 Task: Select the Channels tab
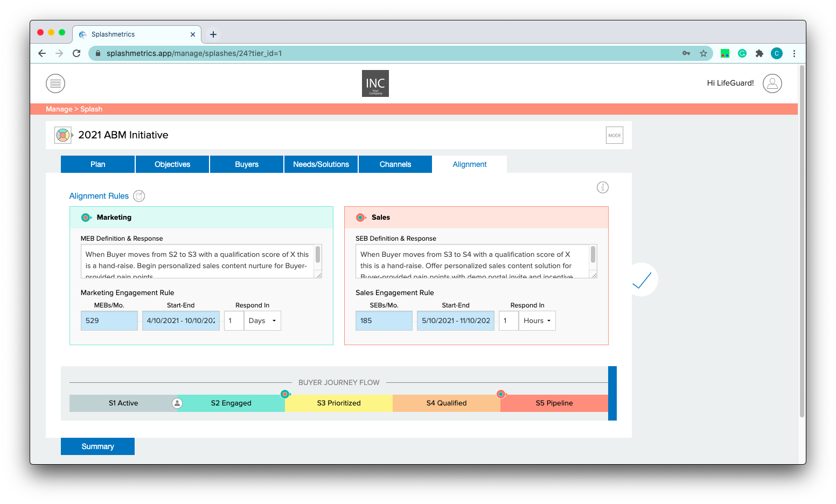[395, 164]
